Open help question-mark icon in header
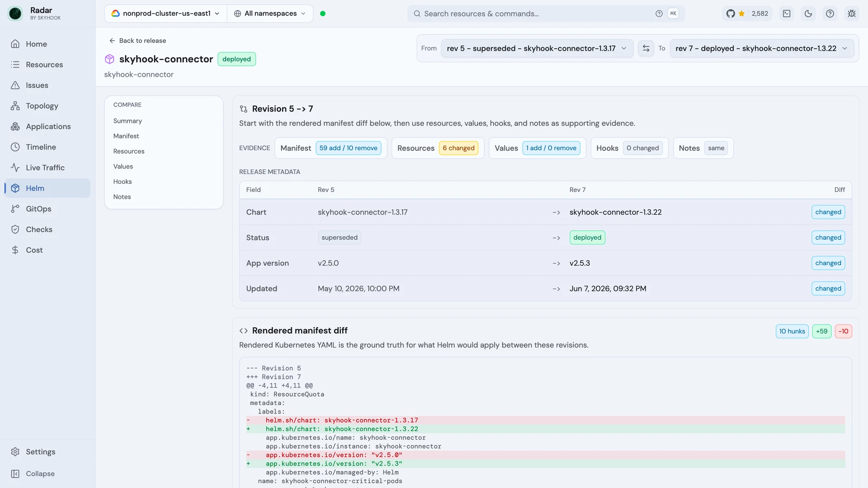This screenshot has width=868, height=488. coord(830,14)
